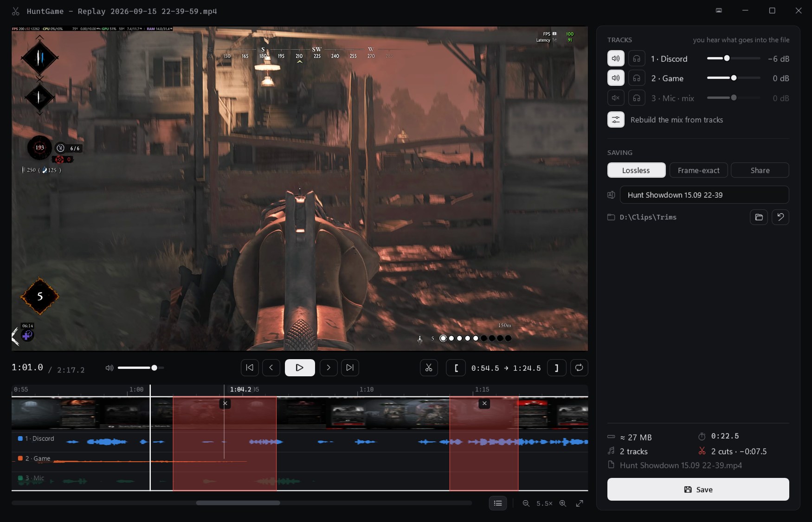812x522 pixels.
Task: Set the in point bracket
Action: pos(456,368)
